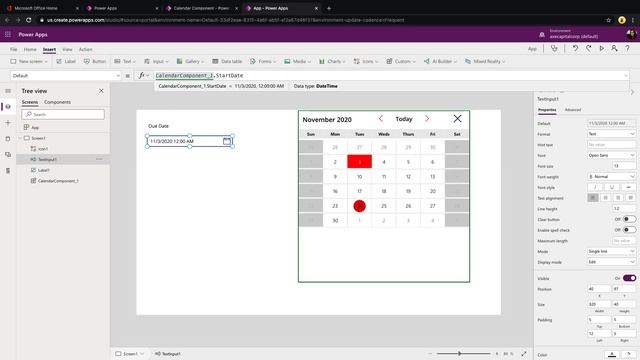Viewport: 640px width, 360px height.
Task: Open the View menu tab
Action: click(67, 49)
